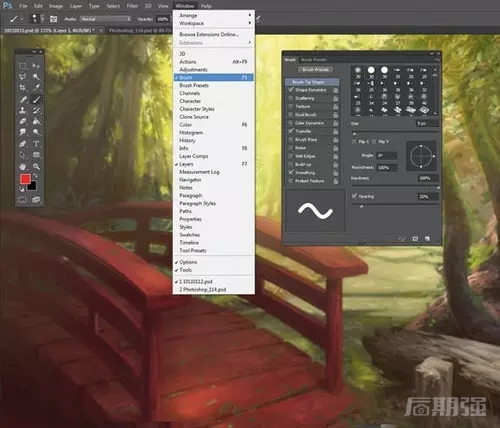Choose the Crop tool

coord(22,88)
